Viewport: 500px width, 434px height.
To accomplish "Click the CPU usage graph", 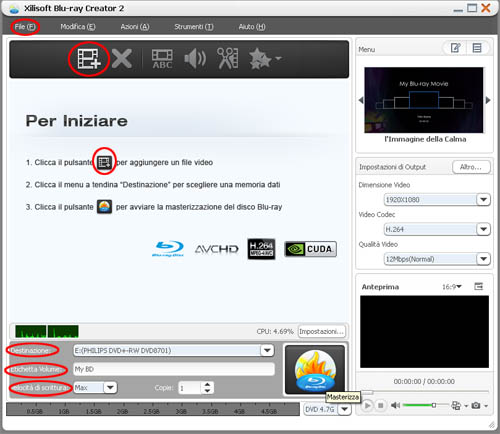I will coord(47,331).
